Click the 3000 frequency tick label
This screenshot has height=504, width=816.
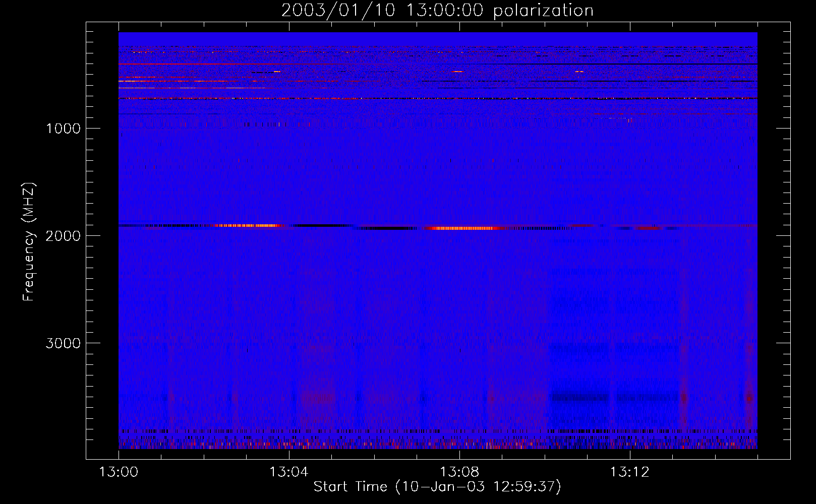pos(63,343)
